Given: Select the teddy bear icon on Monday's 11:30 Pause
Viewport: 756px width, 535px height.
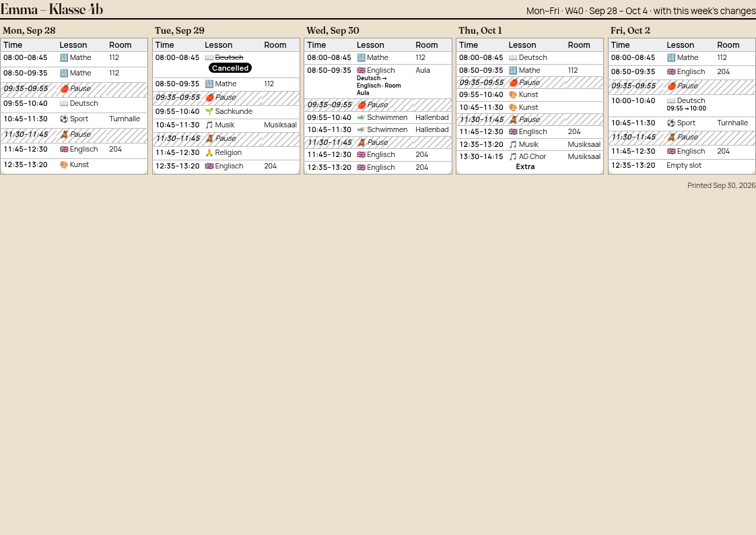Looking at the screenshot, I should [64, 134].
